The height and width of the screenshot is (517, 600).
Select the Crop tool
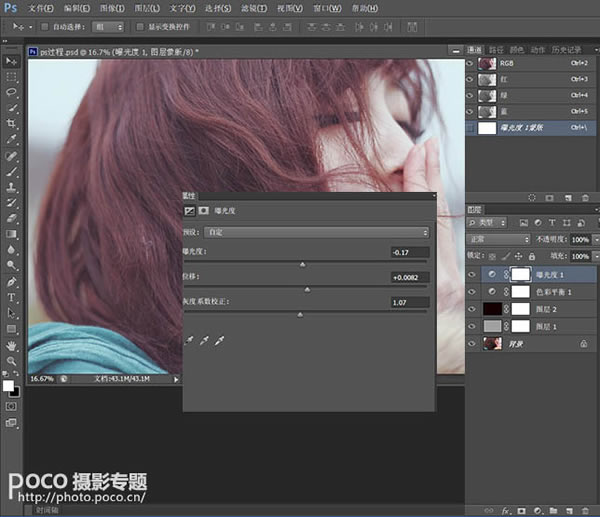(x=12, y=124)
